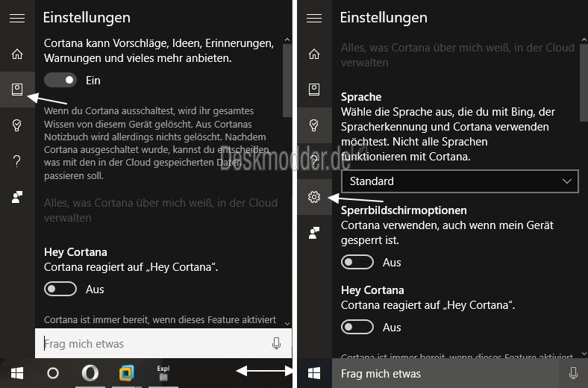The width and height of the screenshot is (588, 388).
Task: Open the lightbulb tips icon in left sidebar
Action: [x=17, y=125]
